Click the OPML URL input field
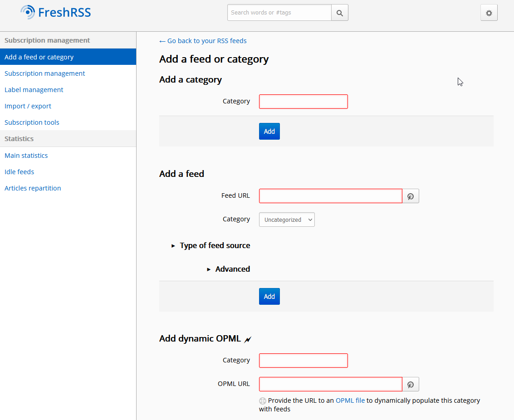Screen dimensions: 514x420 330,384
